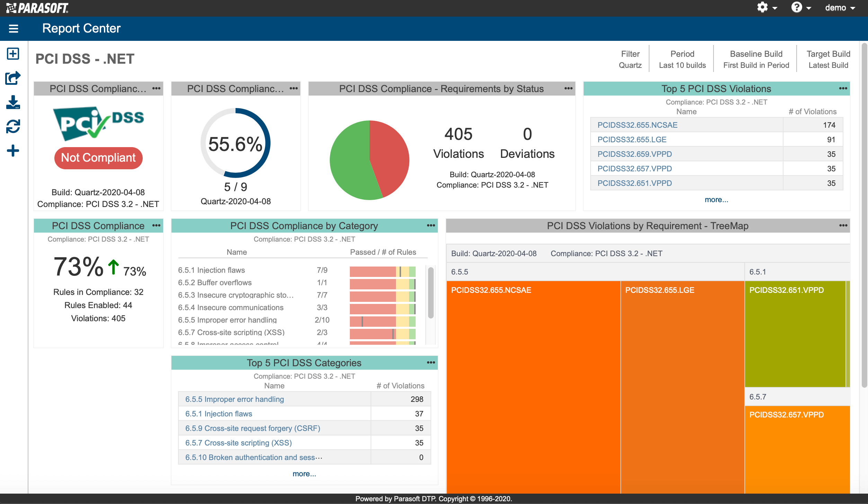Open Requirements by Status widget options
The image size is (868, 504).
(568, 89)
